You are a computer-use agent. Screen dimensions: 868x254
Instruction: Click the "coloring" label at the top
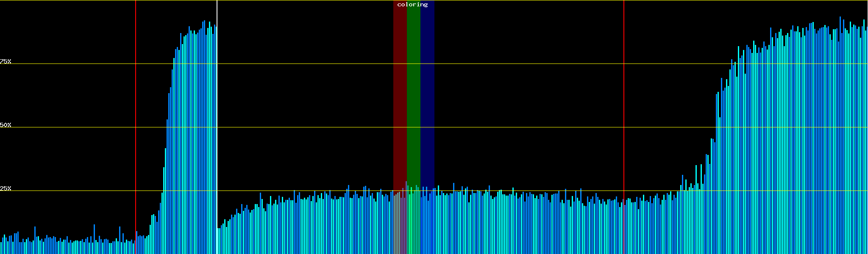[412, 5]
